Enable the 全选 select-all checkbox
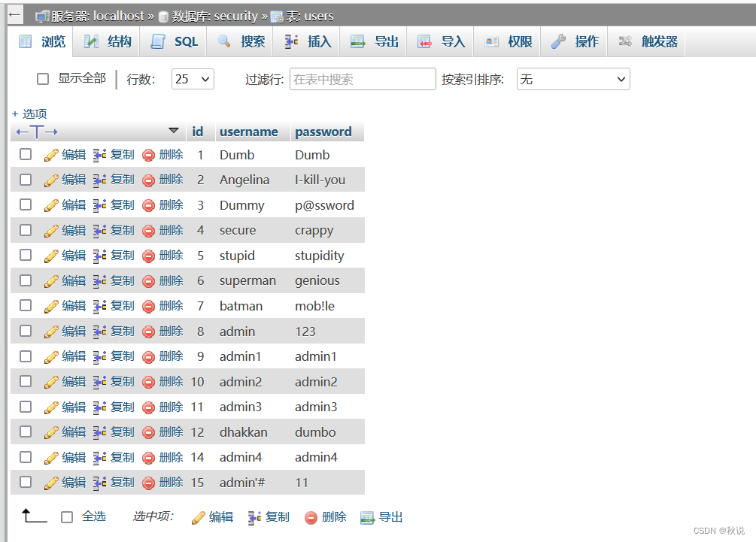This screenshot has width=756, height=542. click(67, 517)
